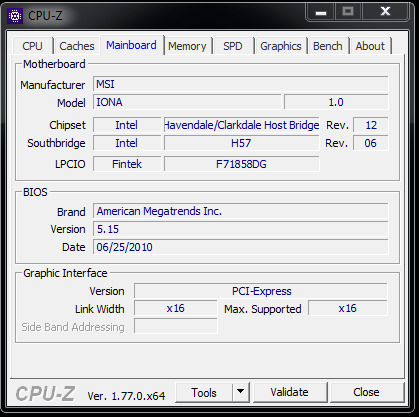419x417 pixels.
Task: Click Graphic Interface version PCI-Express
Action: pyautogui.click(x=261, y=291)
